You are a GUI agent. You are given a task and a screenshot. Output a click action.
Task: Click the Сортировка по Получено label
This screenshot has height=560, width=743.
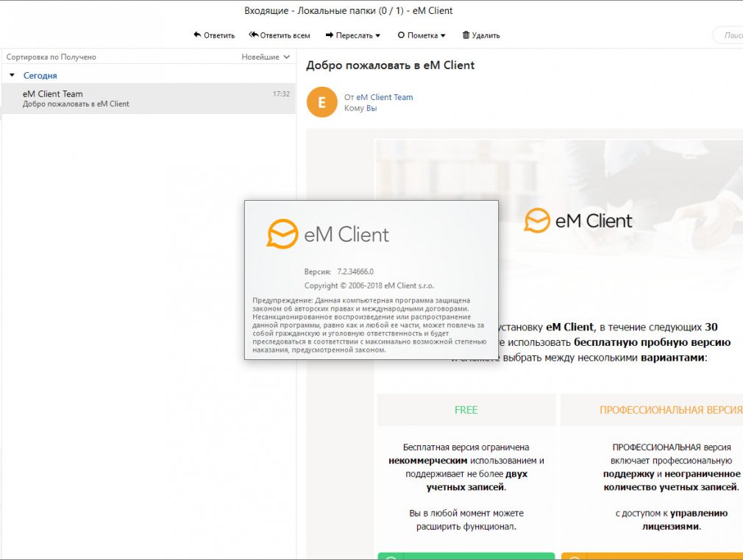coord(51,57)
